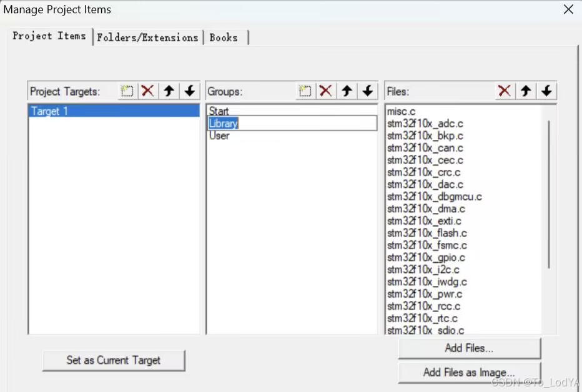This screenshot has width=582, height=392.
Task: Click Add Files as Image... button
Action: coord(469,372)
